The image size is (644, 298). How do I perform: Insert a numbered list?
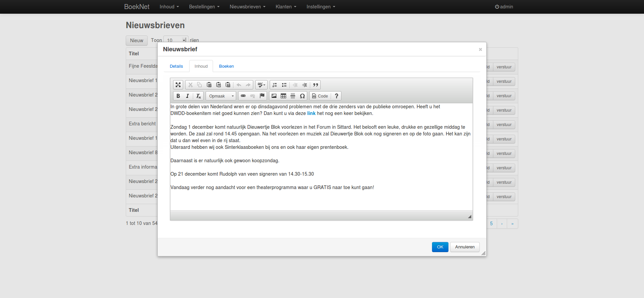(275, 85)
